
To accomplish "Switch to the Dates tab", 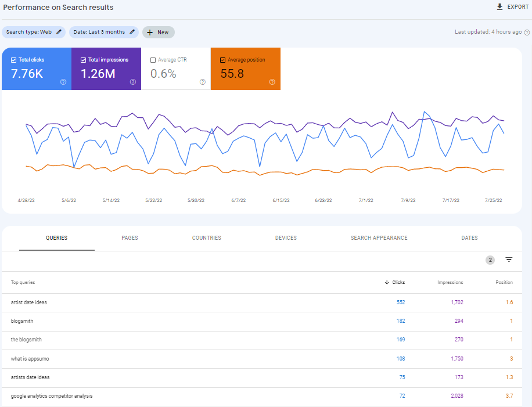I will [469, 238].
